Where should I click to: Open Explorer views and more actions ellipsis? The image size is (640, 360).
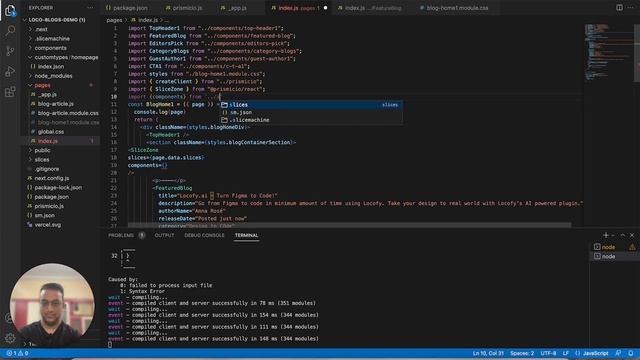tap(90, 8)
